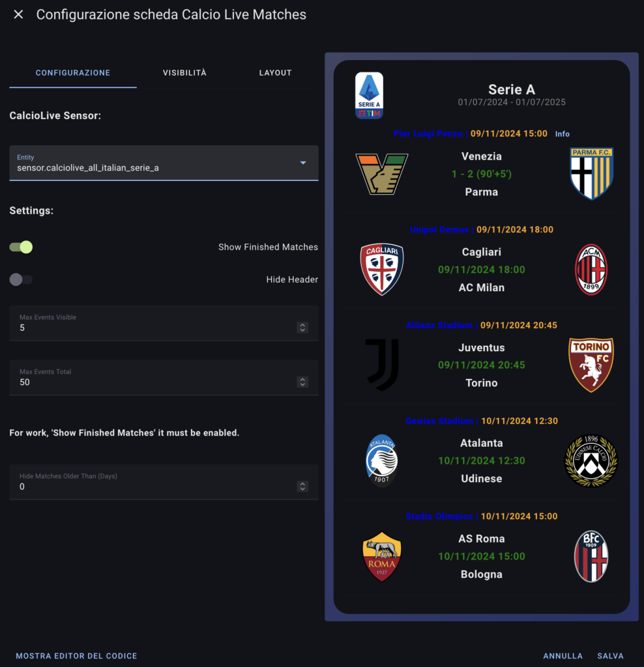
Task: Disable the Show Finished Matches toggle
Action: pyautogui.click(x=20, y=247)
